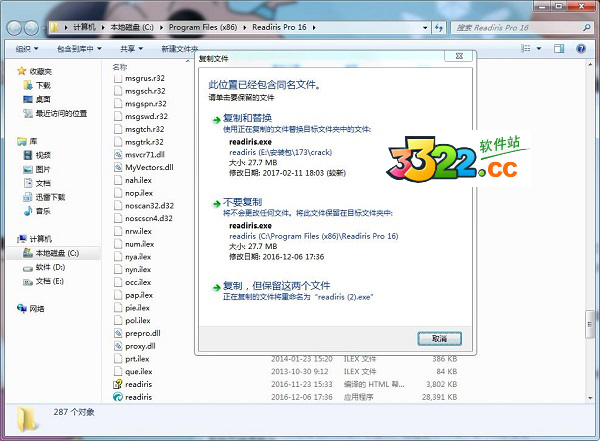Select 库 in navigation pane
This screenshot has height=441, width=600.
[x=28, y=141]
